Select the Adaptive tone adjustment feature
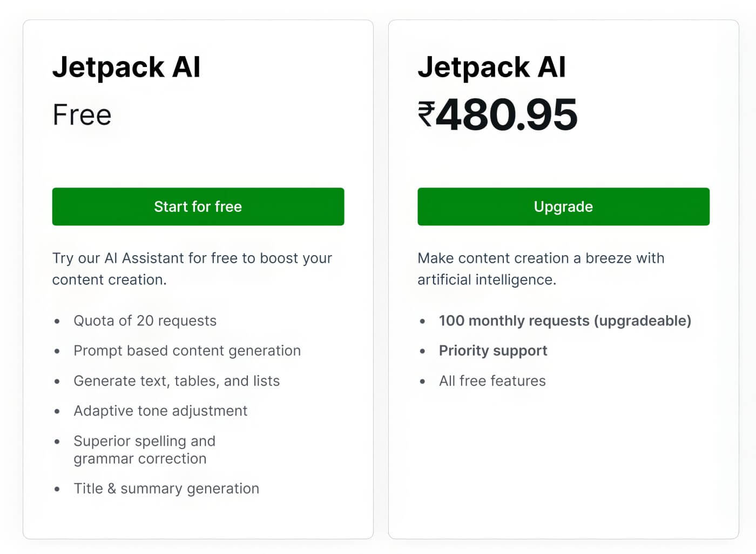756x554 pixels. [x=160, y=411]
